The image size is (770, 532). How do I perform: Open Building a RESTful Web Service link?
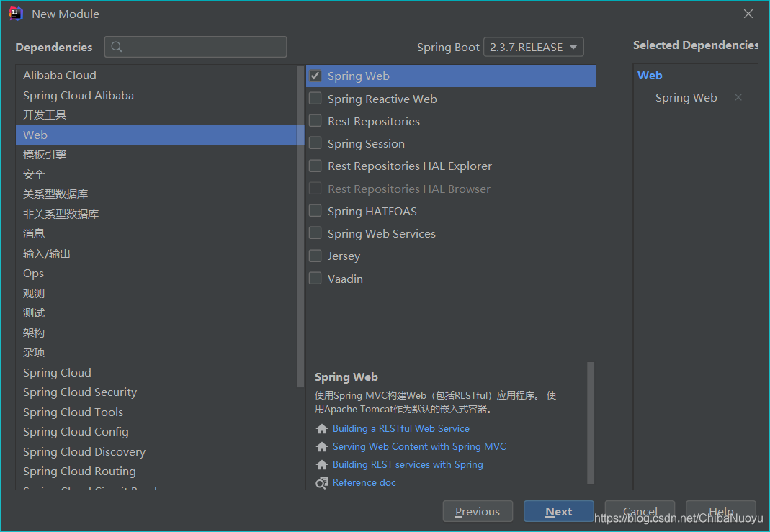click(400, 428)
